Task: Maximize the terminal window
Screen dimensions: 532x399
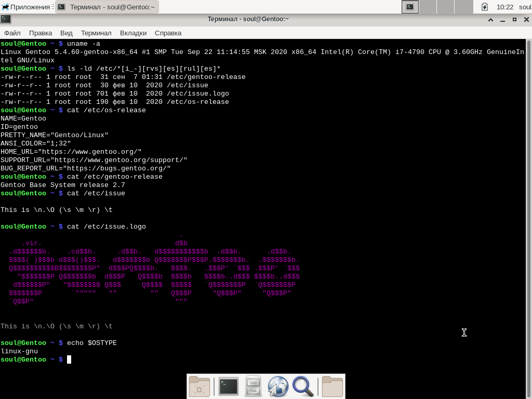Action: [514, 20]
